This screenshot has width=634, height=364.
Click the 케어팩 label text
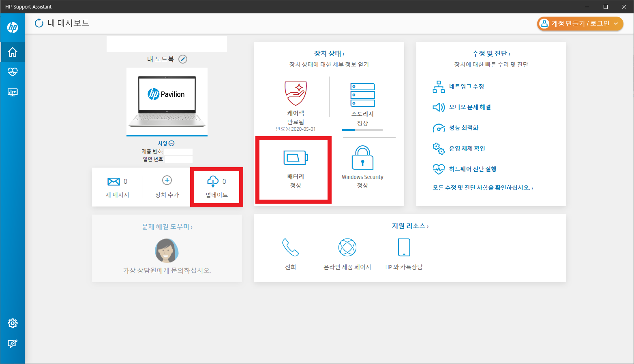296,113
